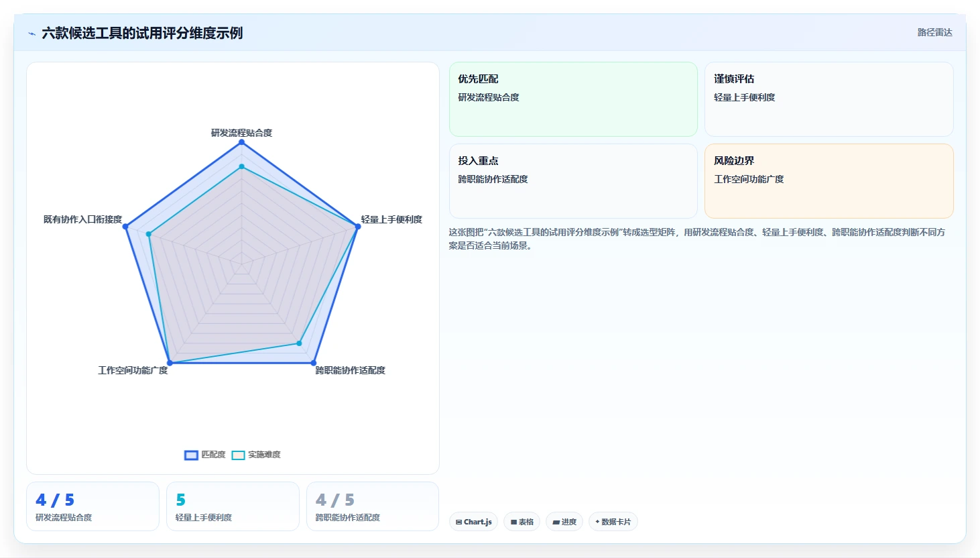Open the 优先匹配 card
The width and height of the screenshot is (980, 558).
[573, 99]
